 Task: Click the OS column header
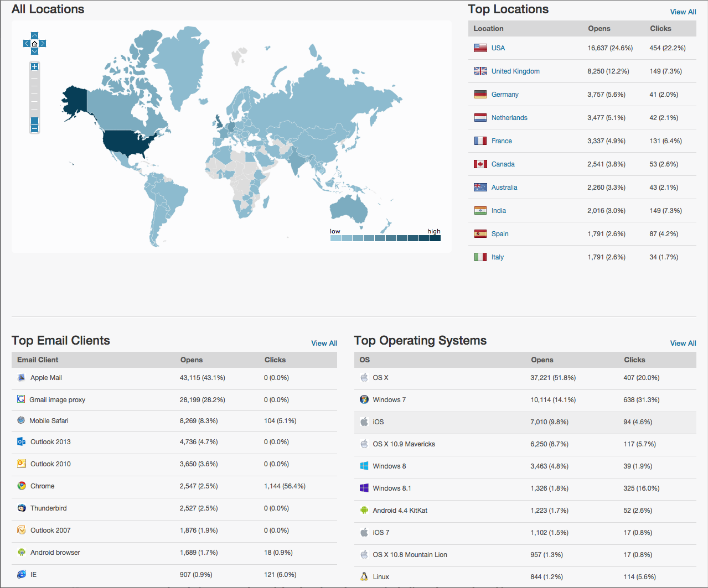coord(364,360)
